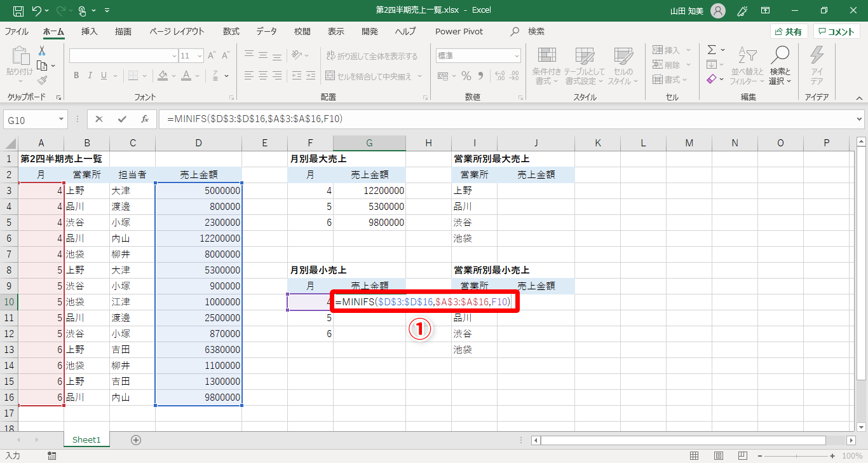Viewport: 868px width, 463px height.
Task: Click the 共有 share button
Action: point(789,31)
